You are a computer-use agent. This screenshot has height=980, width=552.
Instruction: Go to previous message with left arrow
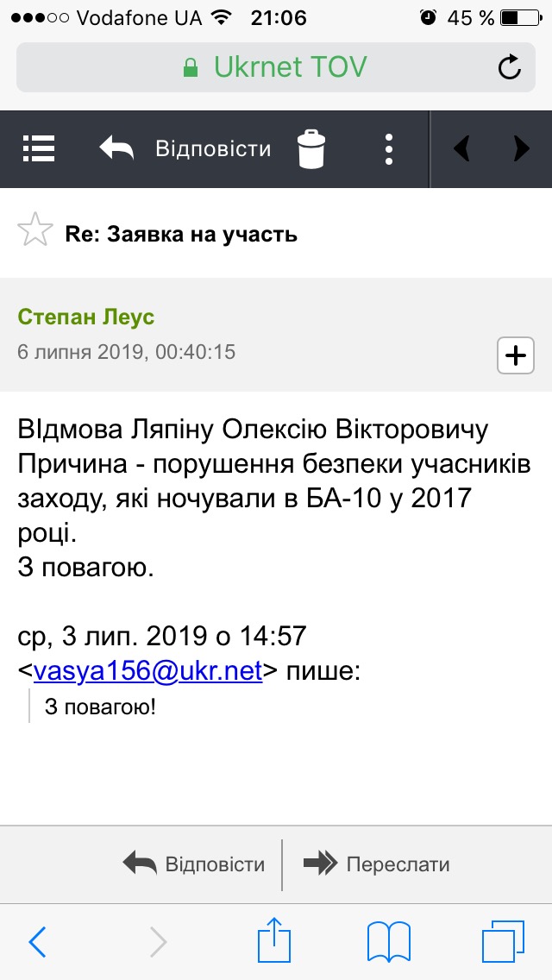(462, 149)
